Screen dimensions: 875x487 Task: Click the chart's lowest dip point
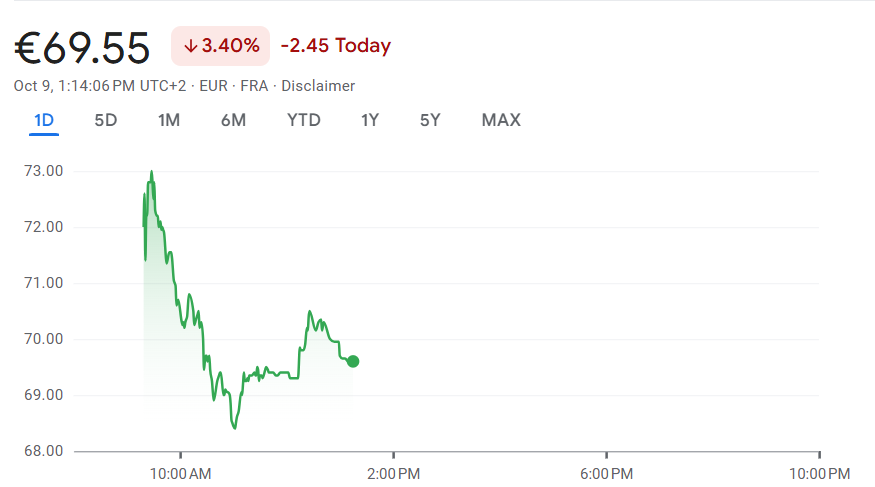[235, 428]
